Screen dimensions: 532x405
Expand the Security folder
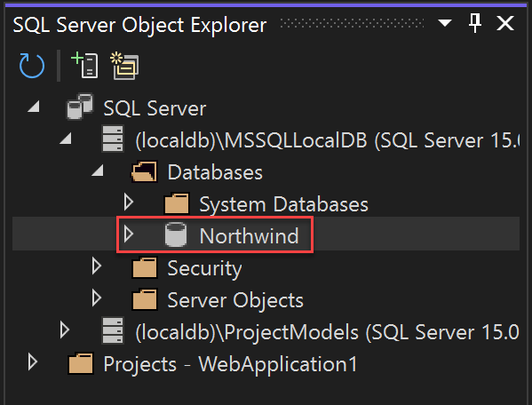97,266
